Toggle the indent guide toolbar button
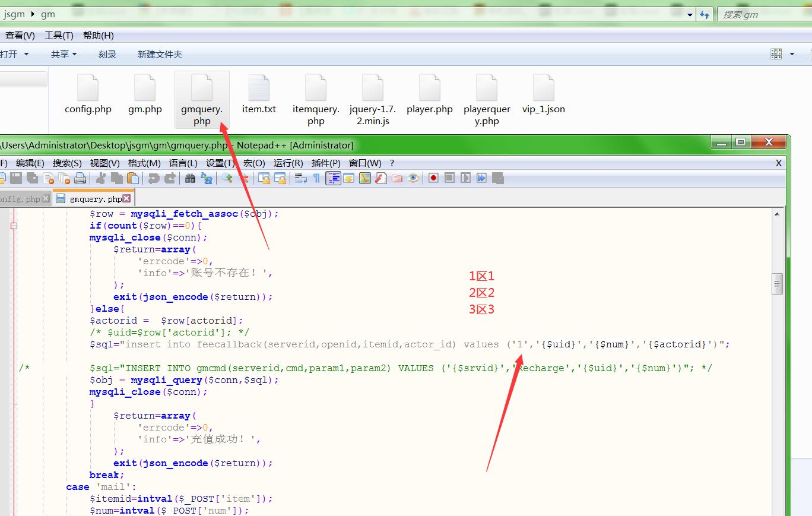Viewport: 812px width, 516px height. 333,178
